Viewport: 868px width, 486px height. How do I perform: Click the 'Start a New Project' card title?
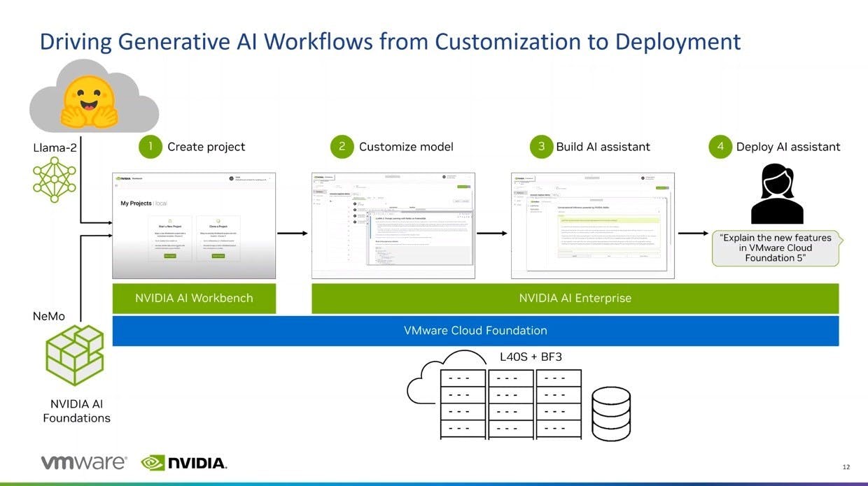pos(169,227)
